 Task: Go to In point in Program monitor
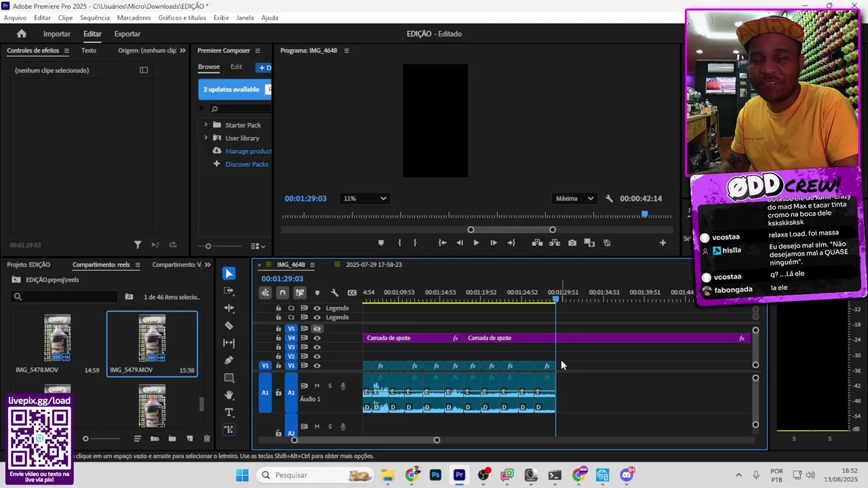(x=442, y=243)
